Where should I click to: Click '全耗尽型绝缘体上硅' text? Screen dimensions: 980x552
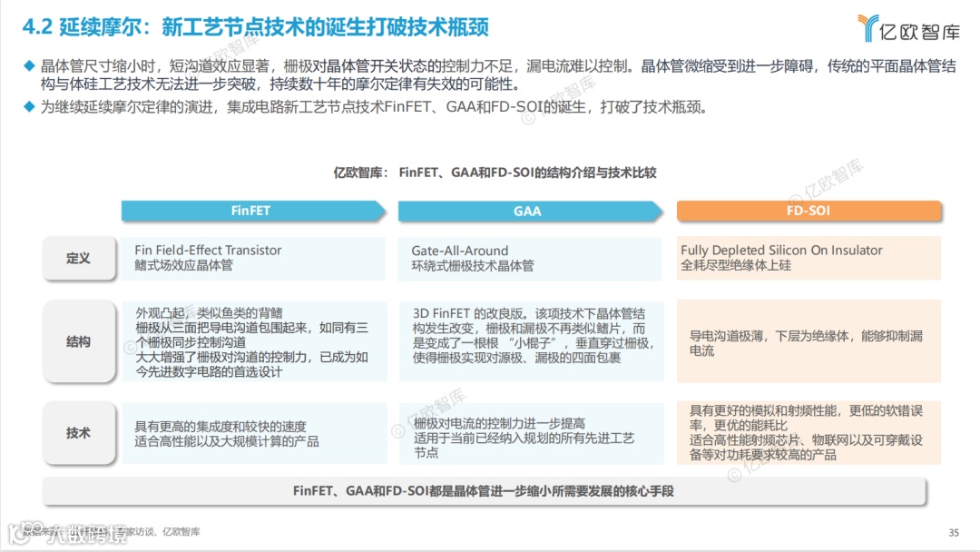click(x=736, y=265)
